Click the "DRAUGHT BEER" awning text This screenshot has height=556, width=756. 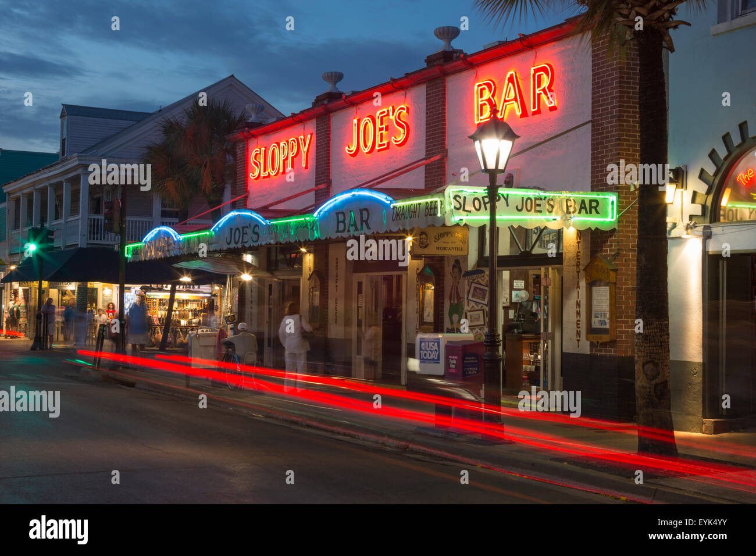coord(417,212)
